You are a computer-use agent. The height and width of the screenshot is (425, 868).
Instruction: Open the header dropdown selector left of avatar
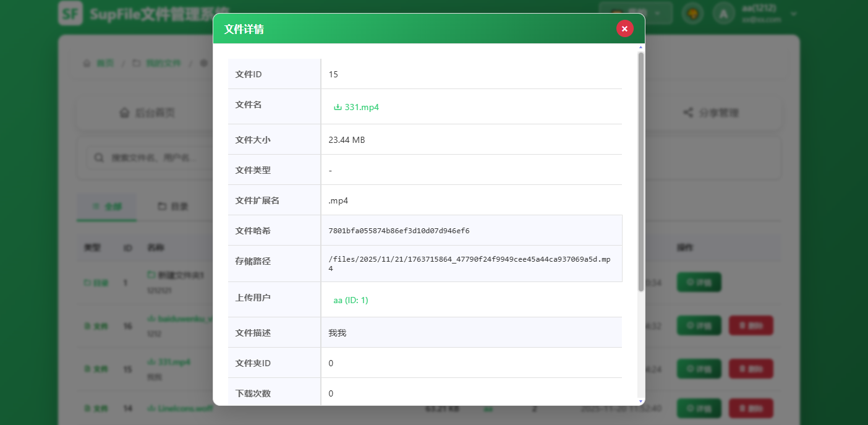point(636,13)
